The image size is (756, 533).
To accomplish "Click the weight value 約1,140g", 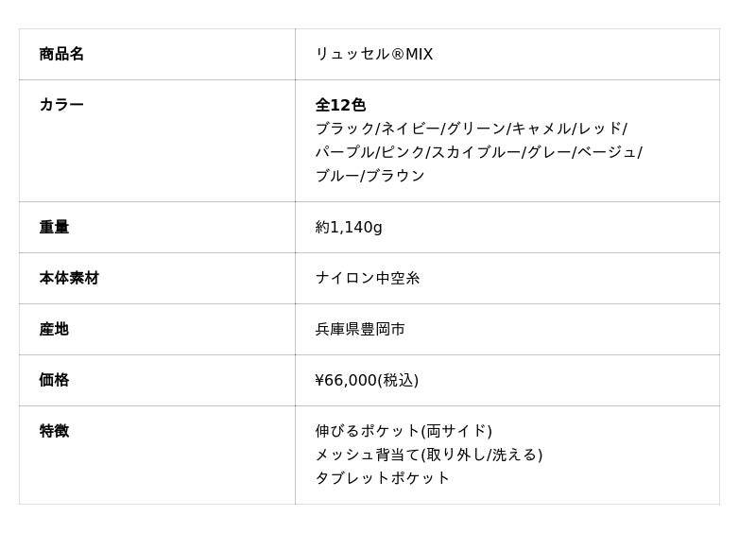I will [349, 227].
